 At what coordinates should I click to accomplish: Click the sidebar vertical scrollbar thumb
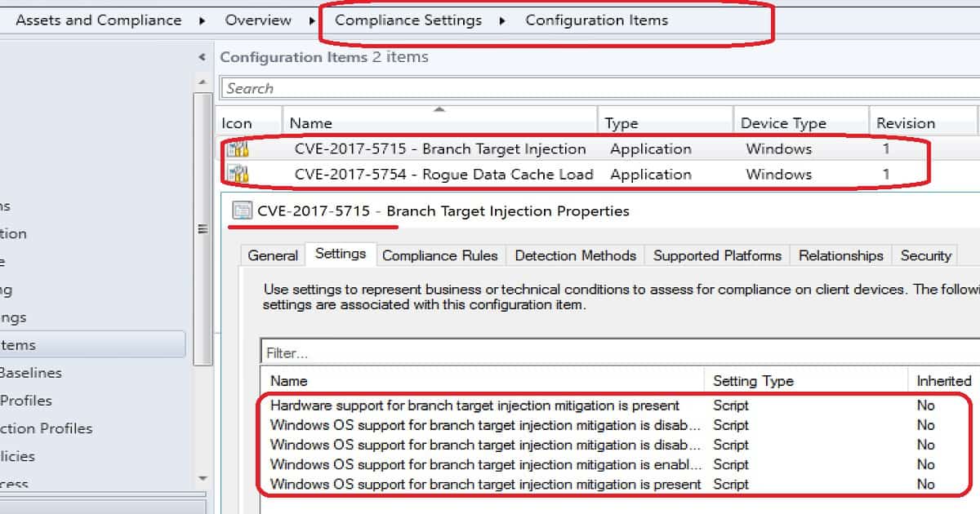tap(203, 228)
